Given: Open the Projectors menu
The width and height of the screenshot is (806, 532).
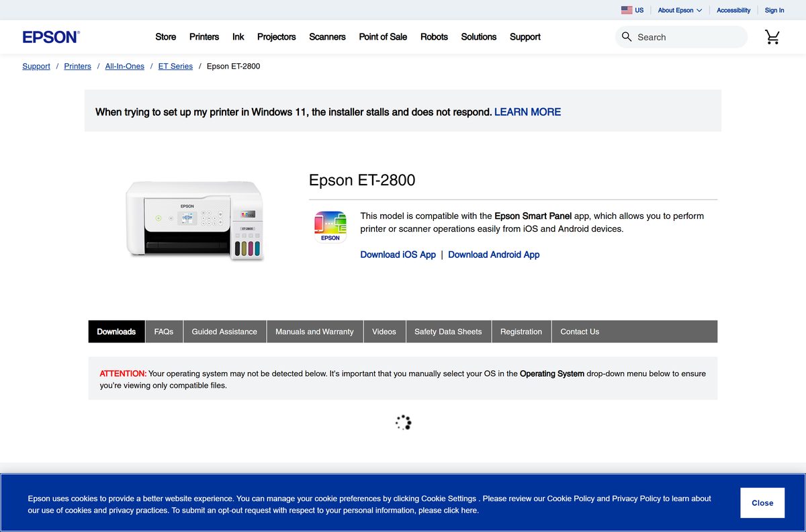Looking at the screenshot, I should (x=277, y=37).
